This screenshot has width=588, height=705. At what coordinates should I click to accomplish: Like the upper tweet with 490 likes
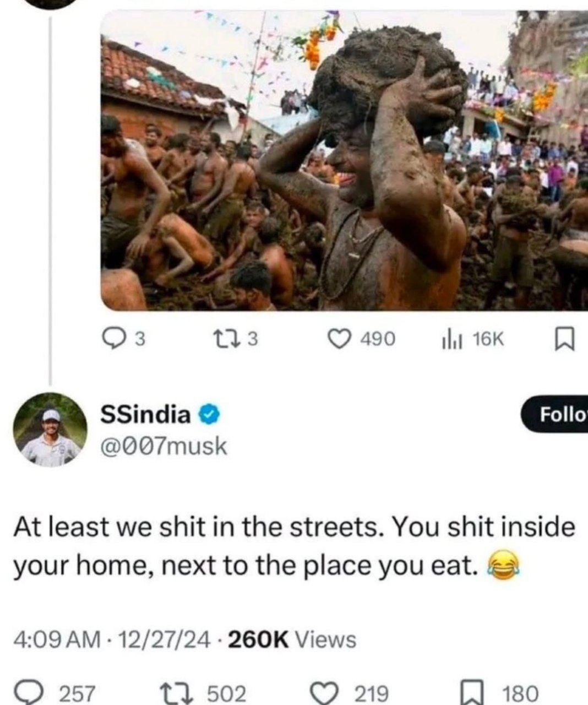tap(362, 339)
